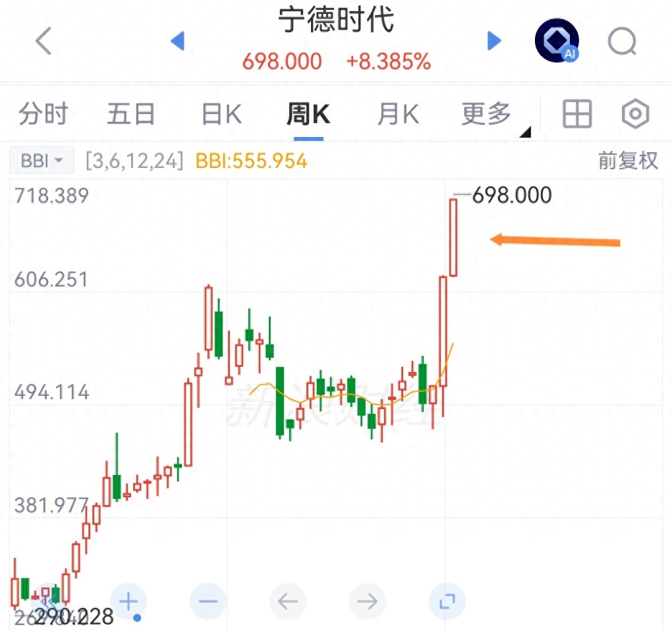Viewport: 672px width, 631px height.
Task: Open search with the magnifier icon
Action: pyautogui.click(x=623, y=41)
